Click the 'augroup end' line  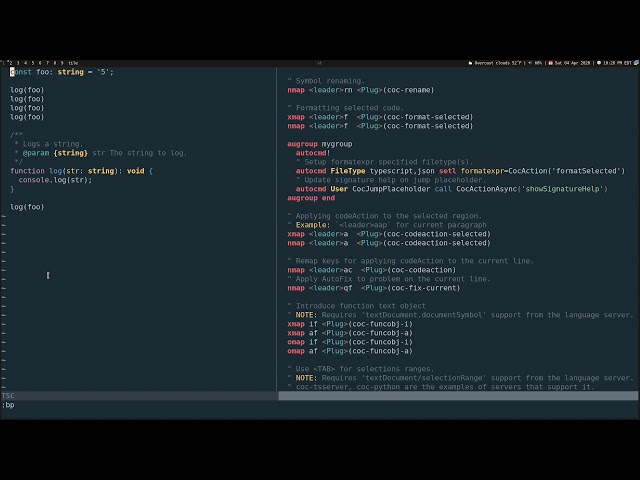click(311, 198)
